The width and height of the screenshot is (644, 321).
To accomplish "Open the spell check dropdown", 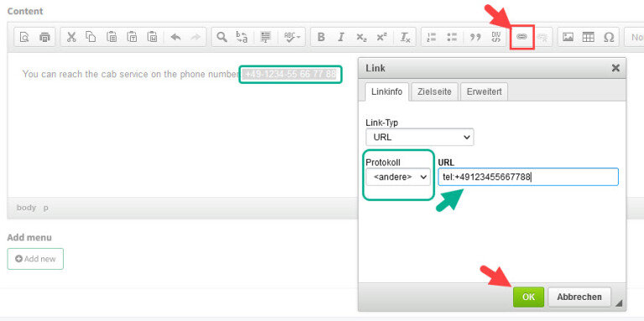I will (293, 38).
